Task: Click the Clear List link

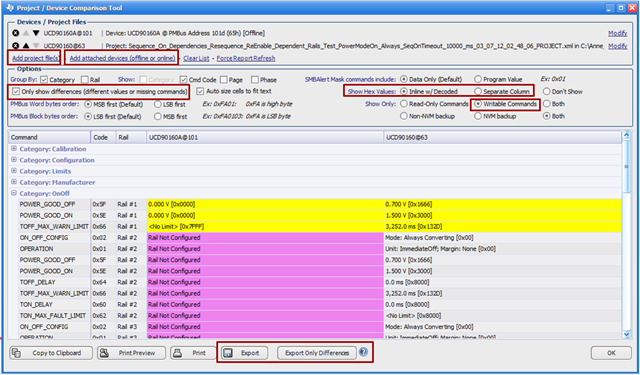Action: tap(196, 58)
